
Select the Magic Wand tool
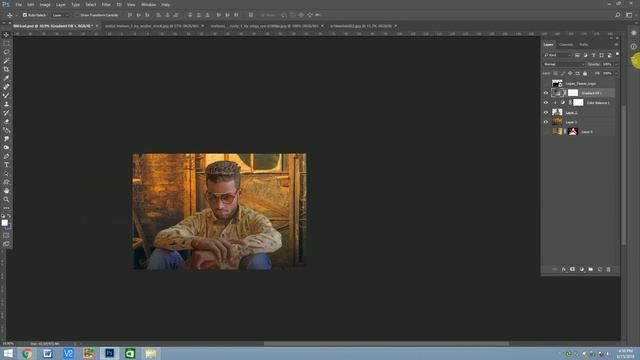click(6, 61)
